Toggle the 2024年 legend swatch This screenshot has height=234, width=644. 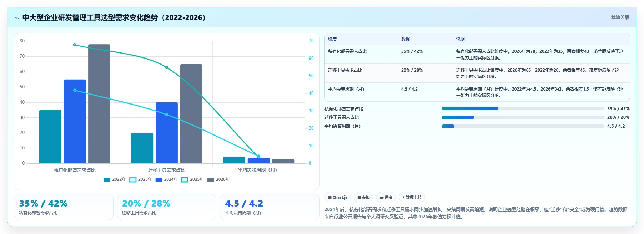point(159,179)
